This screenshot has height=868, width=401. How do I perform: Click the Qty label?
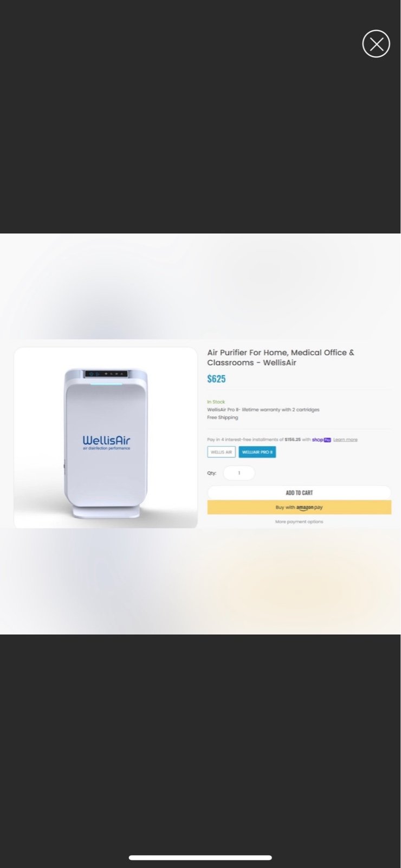tap(211, 473)
